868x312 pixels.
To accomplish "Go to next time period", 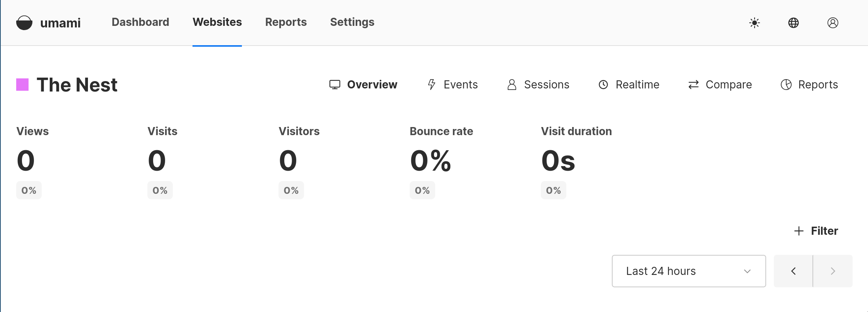I will [x=833, y=271].
